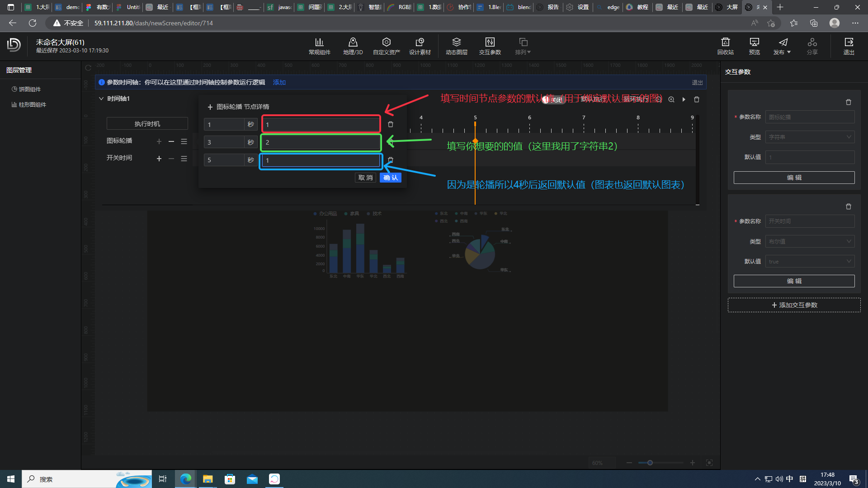Screen dimensions: 868x488
Task: Play the timeline
Action: click(x=684, y=99)
